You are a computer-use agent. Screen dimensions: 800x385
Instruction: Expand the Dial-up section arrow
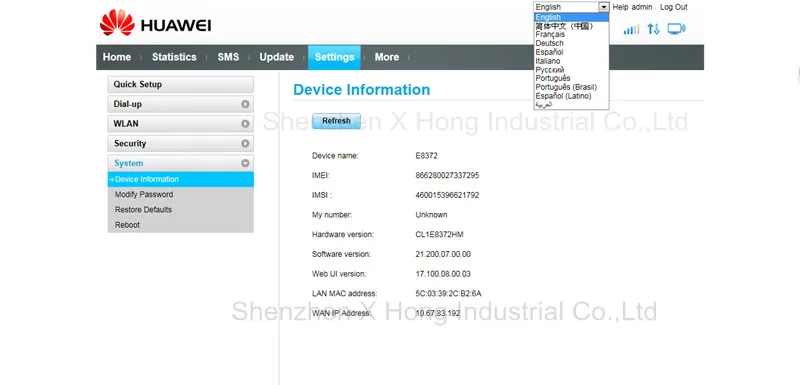pyautogui.click(x=245, y=104)
